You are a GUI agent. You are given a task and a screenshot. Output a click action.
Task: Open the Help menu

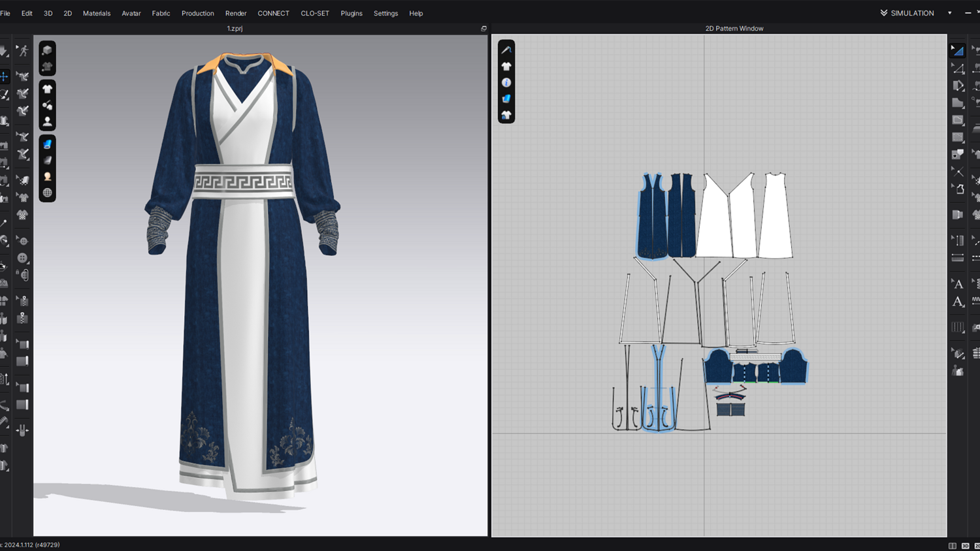pos(416,13)
